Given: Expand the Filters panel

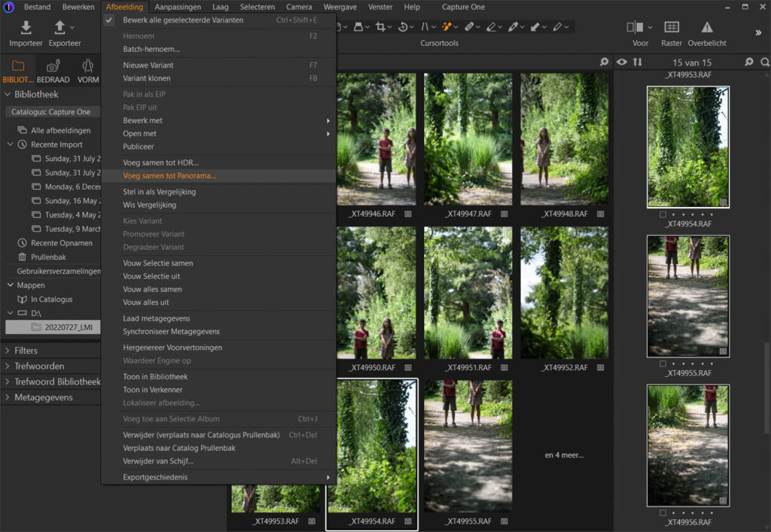Looking at the screenshot, I should (8, 351).
